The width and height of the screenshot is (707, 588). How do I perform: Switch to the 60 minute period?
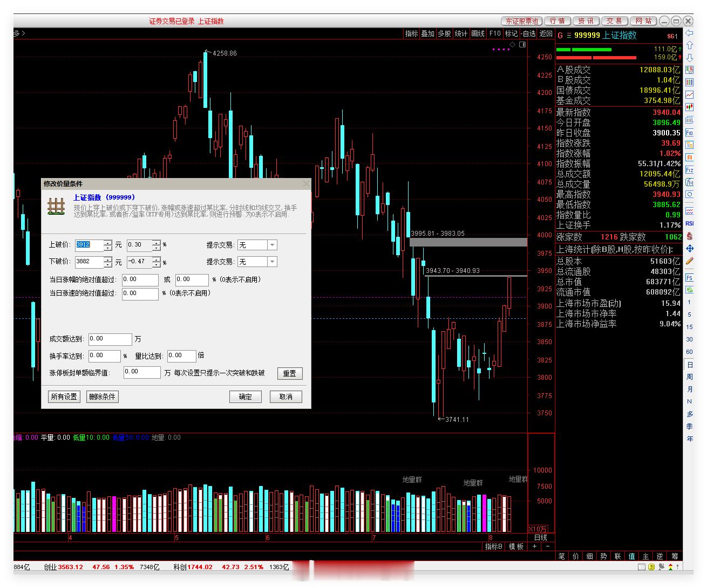point(689,352)
